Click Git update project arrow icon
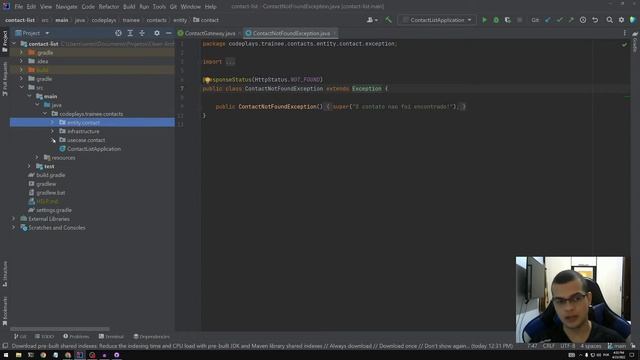The height and width of the screenshot is (360, 640). (548, 20)
